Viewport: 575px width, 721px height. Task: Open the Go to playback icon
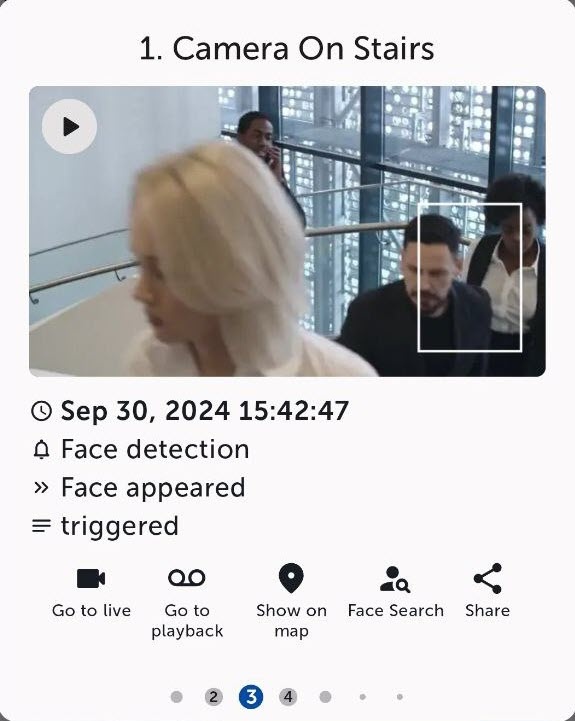point(187,578)
